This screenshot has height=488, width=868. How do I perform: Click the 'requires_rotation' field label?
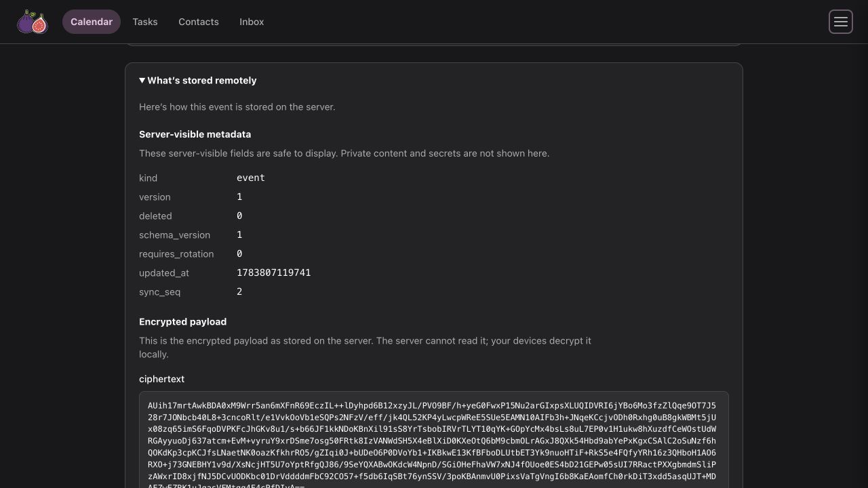pyautogui.click(x=176, y=254)
